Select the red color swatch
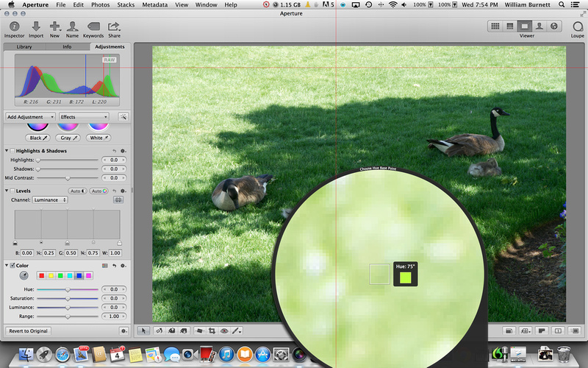The height and width of the screenshot is (368, 588). point(42,275)
